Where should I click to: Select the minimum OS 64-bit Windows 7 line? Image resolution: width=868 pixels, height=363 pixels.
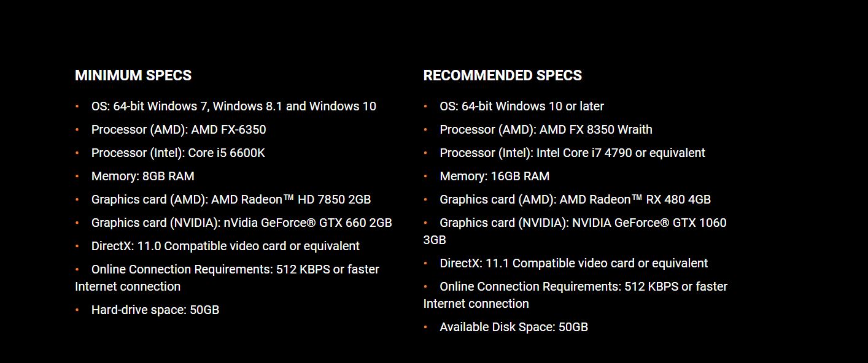pyautogui.click(x=234, y=106)
